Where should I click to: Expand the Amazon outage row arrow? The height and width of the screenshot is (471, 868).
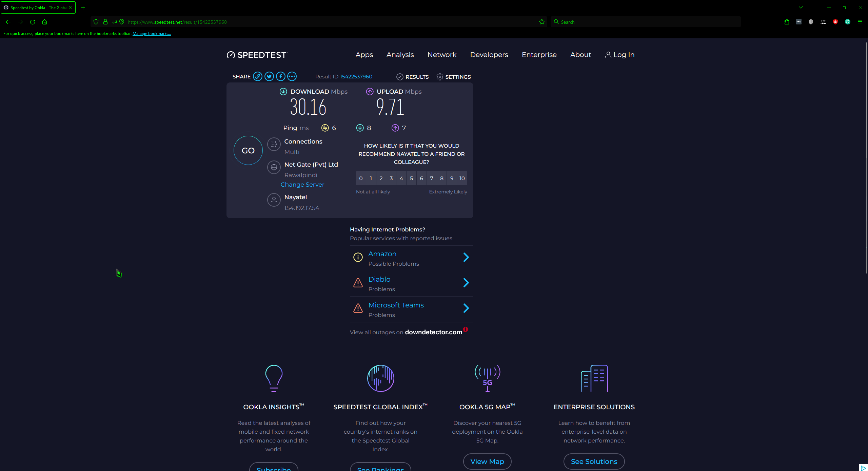466,257
